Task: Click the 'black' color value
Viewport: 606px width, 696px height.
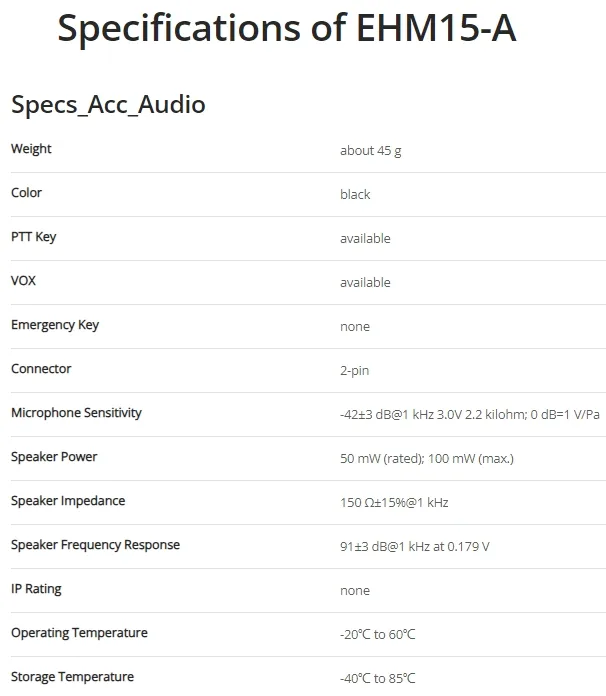Action: coord(355,194)
